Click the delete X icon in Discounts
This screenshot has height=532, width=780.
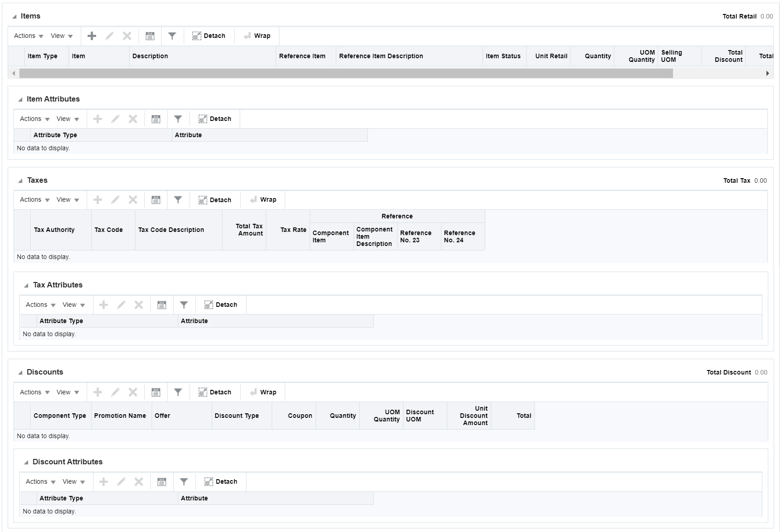click(x=133, y=392)
